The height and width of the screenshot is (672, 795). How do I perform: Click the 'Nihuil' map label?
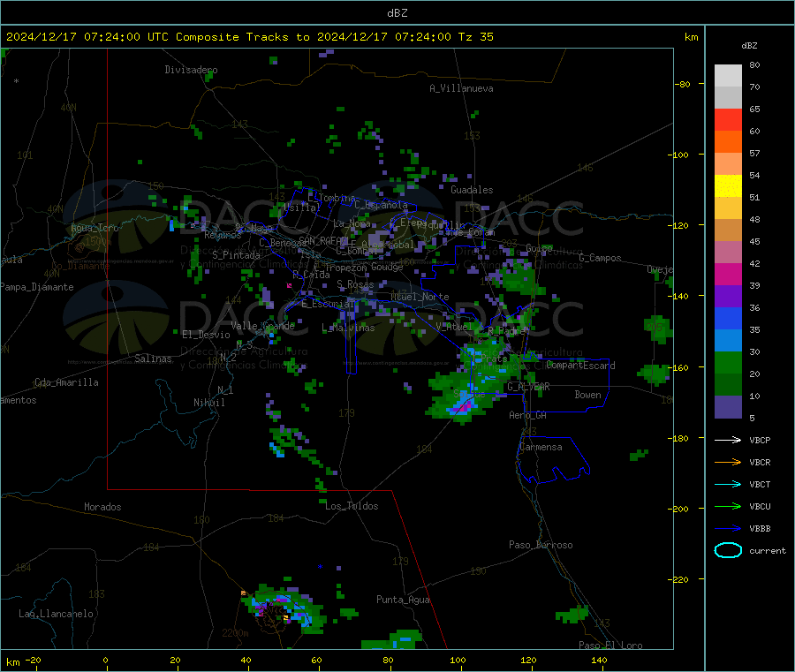[x=208, y=403]
